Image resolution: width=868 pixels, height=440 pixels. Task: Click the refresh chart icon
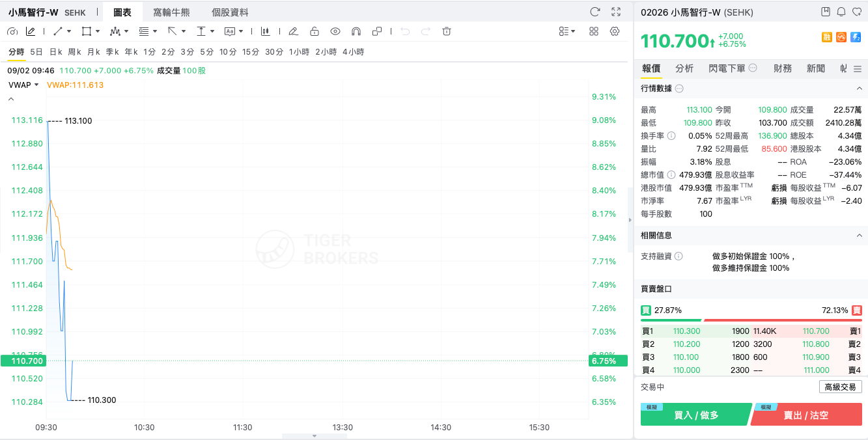click(595, 12)
